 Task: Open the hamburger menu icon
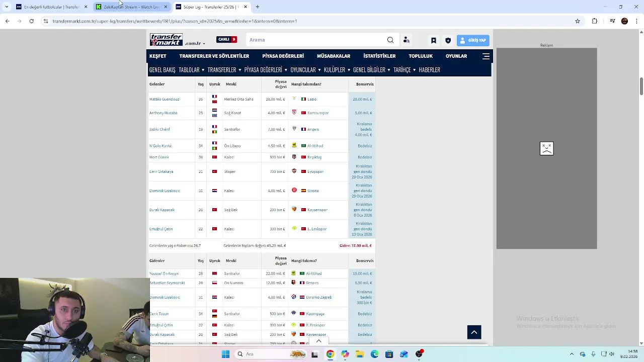point(486,56)
